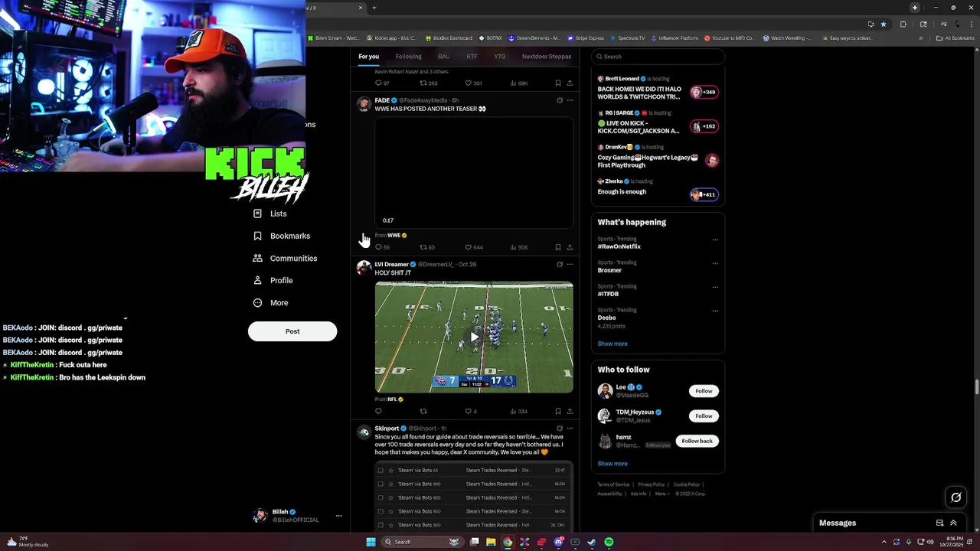Screen dimensions: 980x551
Task: Click the taskbar Search box
Action: tap(422, 542)
